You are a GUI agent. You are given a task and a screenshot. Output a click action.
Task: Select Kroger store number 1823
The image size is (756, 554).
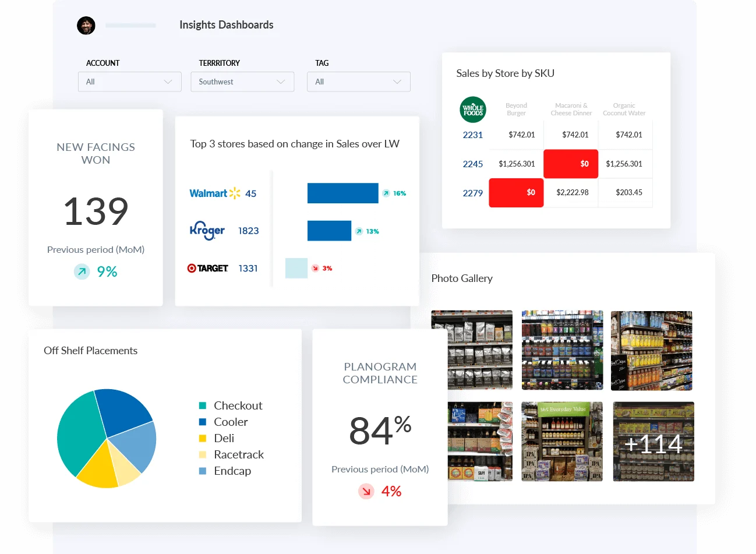point(249,231)
